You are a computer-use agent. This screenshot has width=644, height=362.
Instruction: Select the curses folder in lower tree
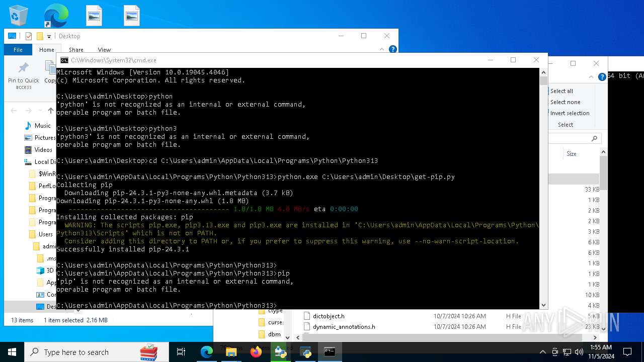click(x=270, y=322)
